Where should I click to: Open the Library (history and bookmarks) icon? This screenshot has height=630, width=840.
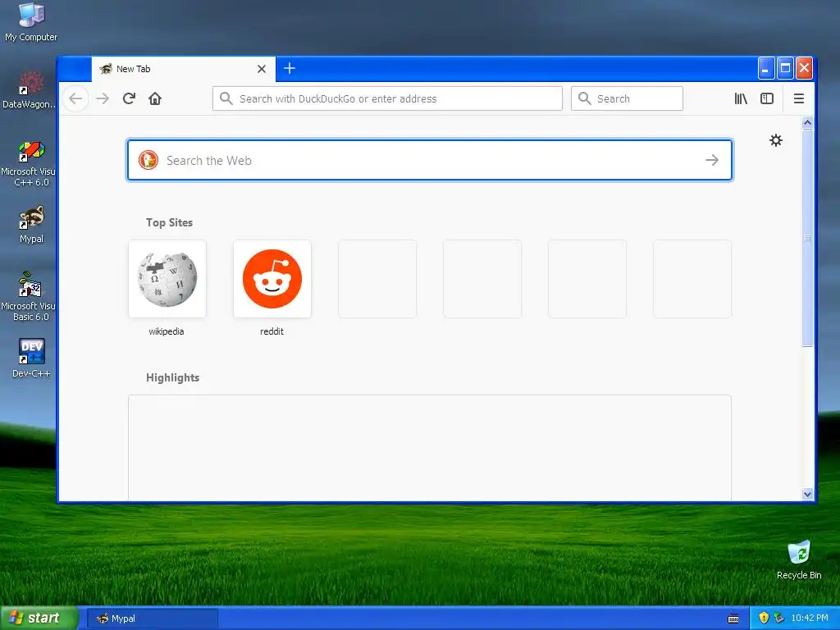pos(741,98)
